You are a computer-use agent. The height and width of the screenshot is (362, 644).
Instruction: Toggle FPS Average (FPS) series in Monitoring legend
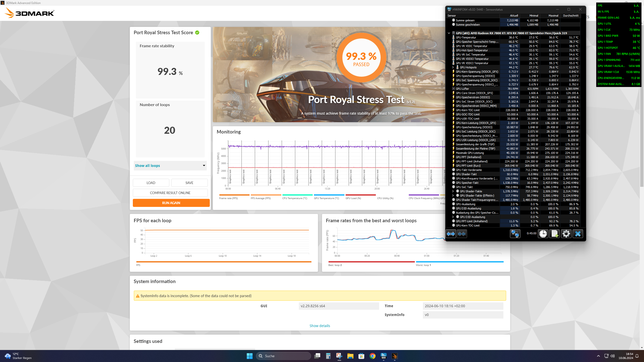point(266,197)
